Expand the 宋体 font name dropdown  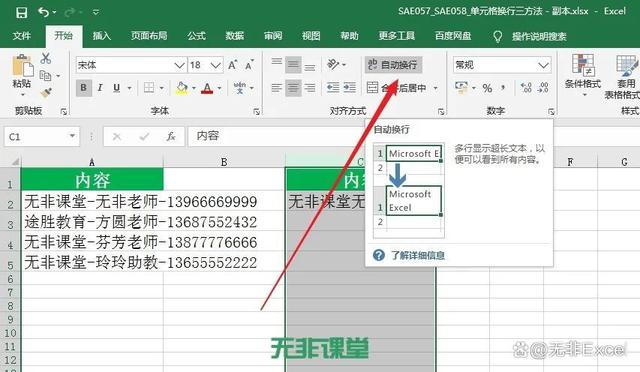click(179, 65)
